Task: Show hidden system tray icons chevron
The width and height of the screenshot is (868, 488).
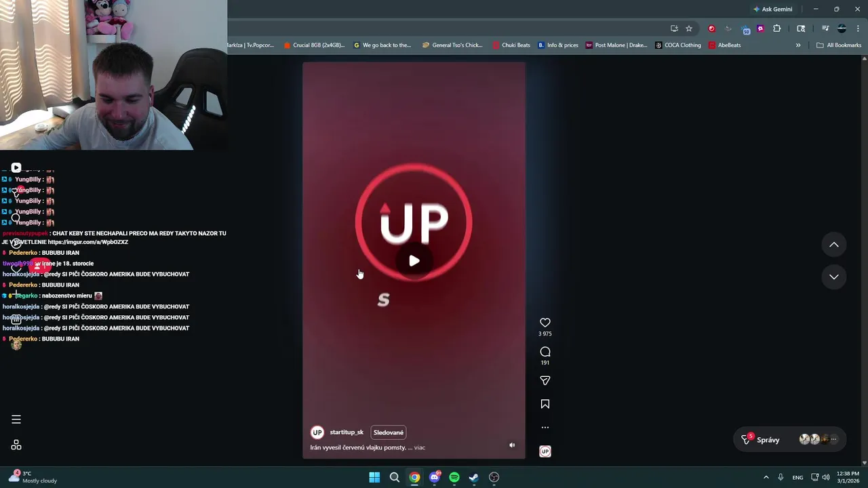Action: [766, 477]
